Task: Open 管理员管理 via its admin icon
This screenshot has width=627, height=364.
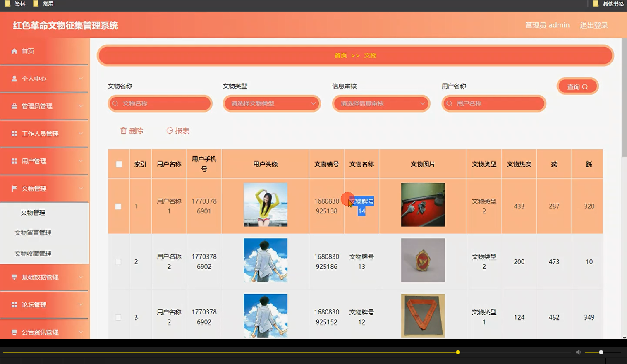Action: [15, 106]
